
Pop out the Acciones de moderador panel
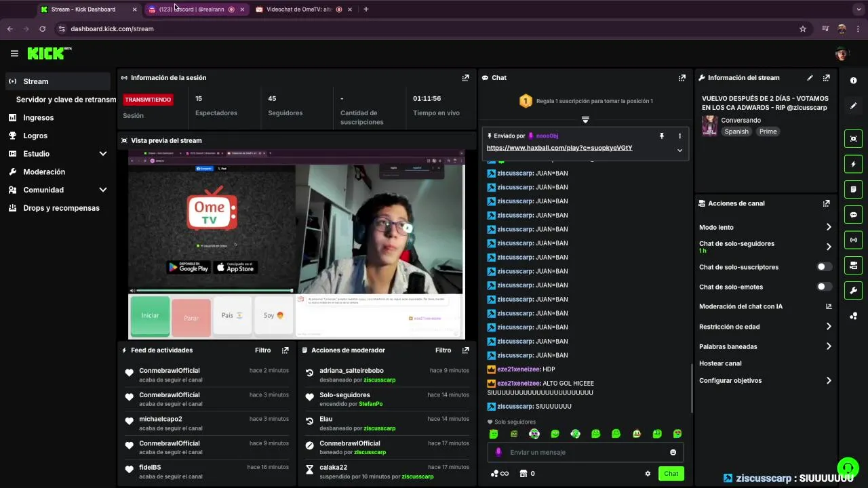[465, 350]
